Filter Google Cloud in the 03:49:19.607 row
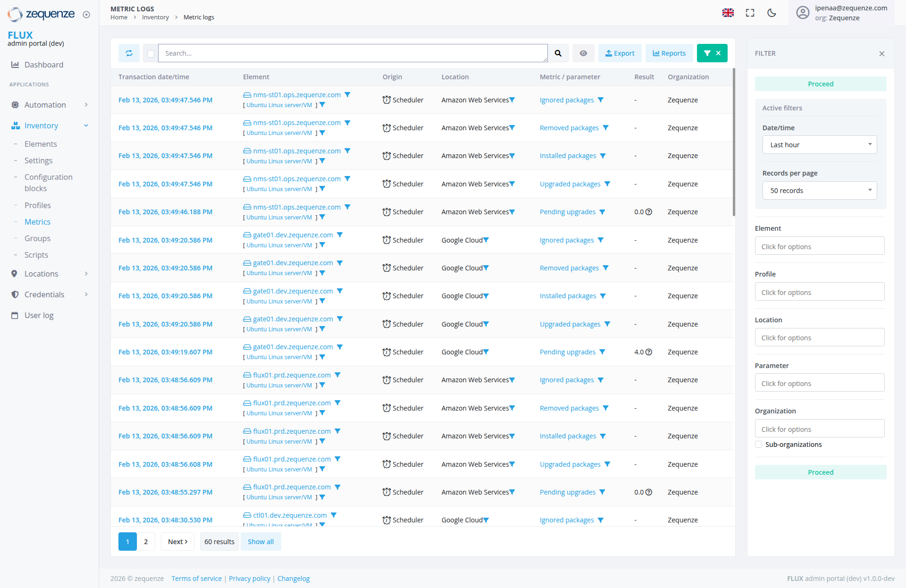This screenshot has width=906, height=588. tap(486, 352)
